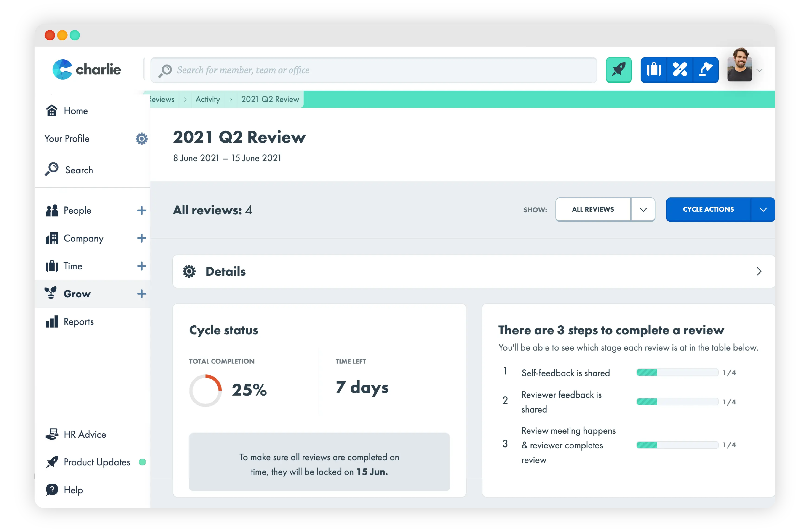
Task: Select the Reports bar-chart icon in sidebar
Action: [x=52, y=321]
